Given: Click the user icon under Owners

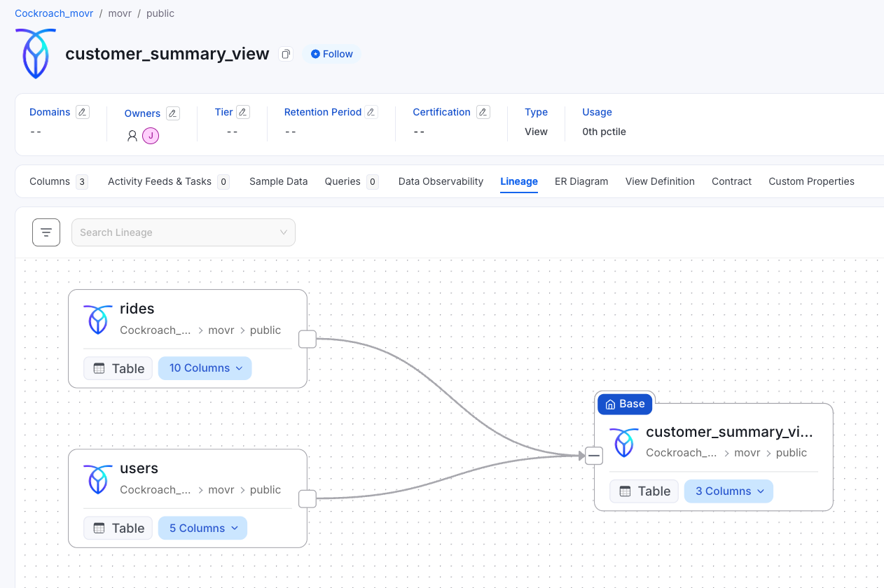Looking at the screenshot, I should 132,136.
